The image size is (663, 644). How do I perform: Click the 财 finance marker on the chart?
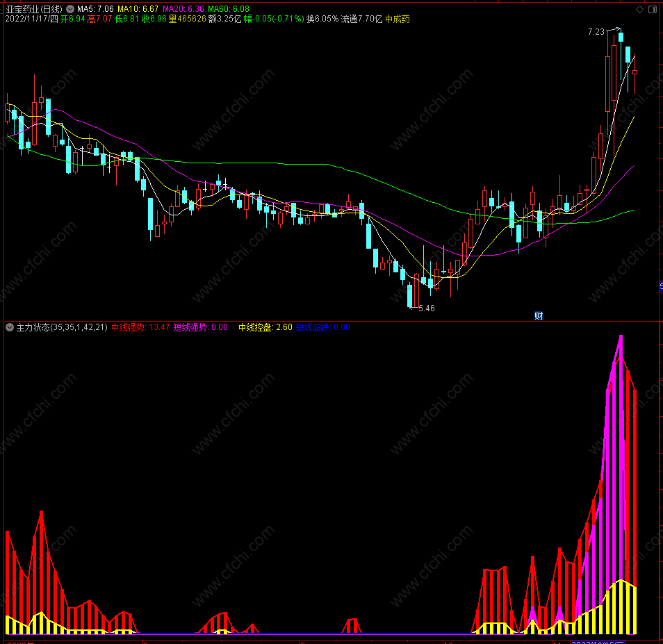pyautogui.click(x=539, y=315)
